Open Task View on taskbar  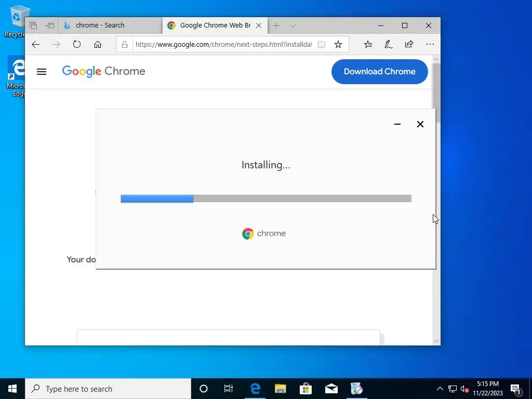tap(229, 389)
